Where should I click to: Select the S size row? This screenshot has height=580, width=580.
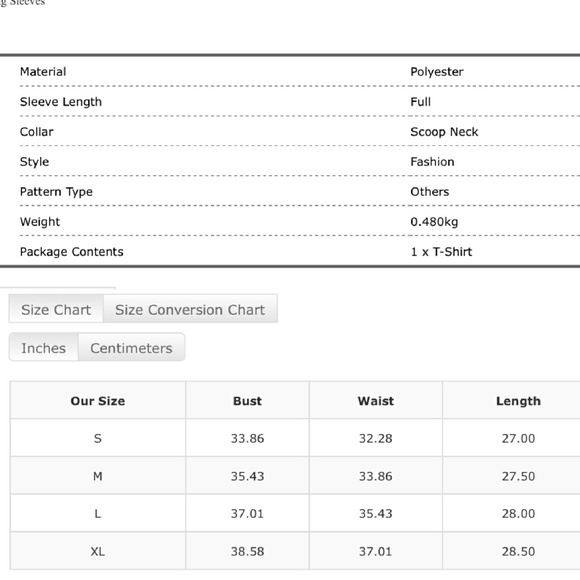pos(295,438)
